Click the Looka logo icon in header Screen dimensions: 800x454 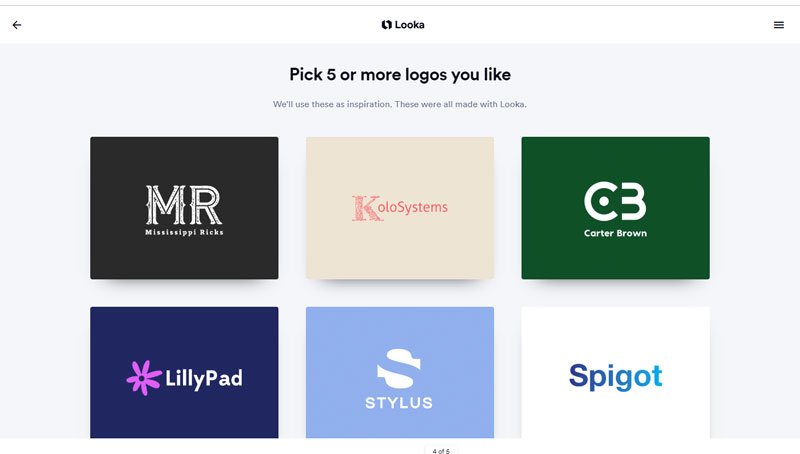pos(387,24)
